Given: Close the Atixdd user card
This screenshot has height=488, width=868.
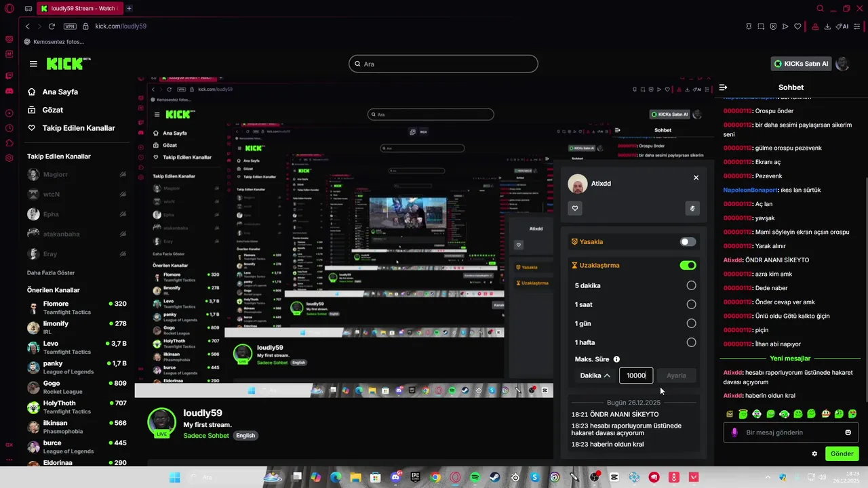Looking at the screenshot, I should [696, 178].
